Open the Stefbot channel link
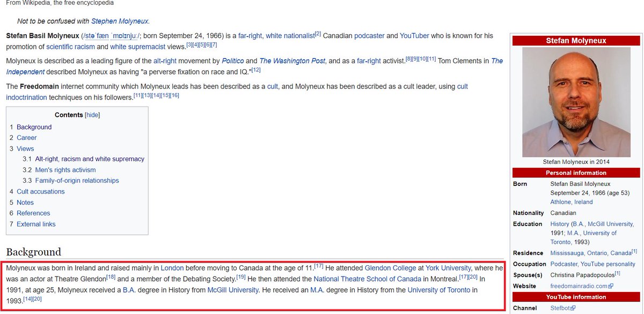 (x=562, y=308)
